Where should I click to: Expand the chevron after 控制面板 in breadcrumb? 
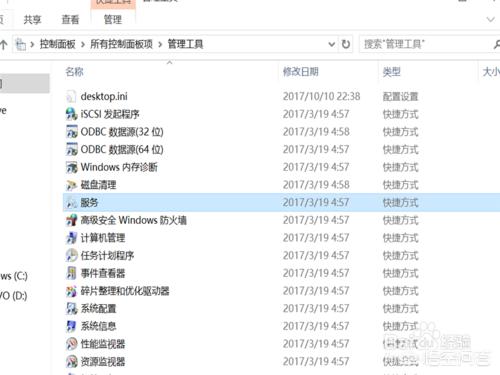(x=83, y=44)
